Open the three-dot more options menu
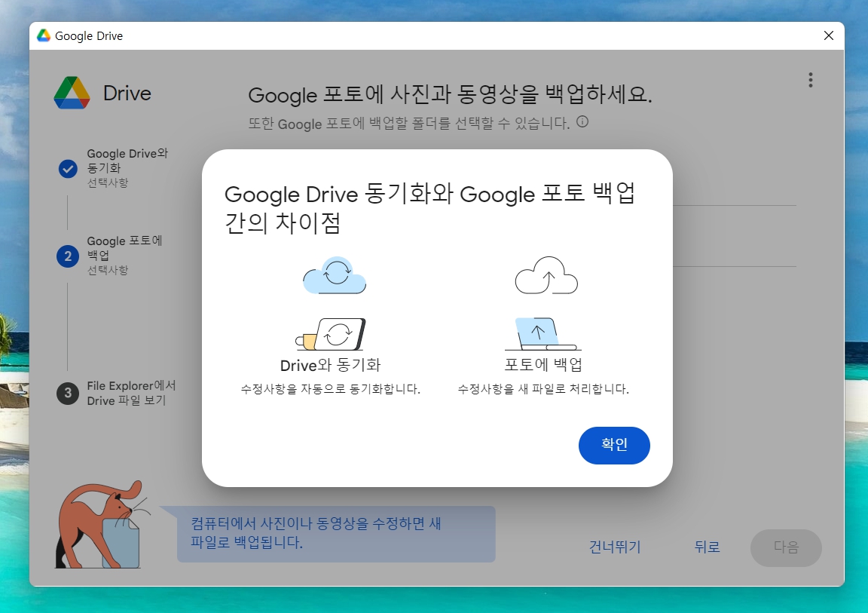 (x=811, y=80)
